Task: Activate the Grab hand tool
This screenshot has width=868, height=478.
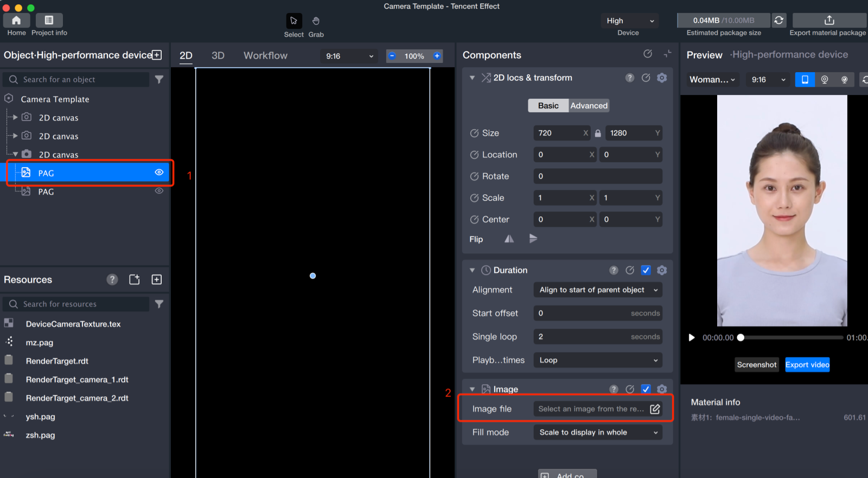Action: [316, 21]
